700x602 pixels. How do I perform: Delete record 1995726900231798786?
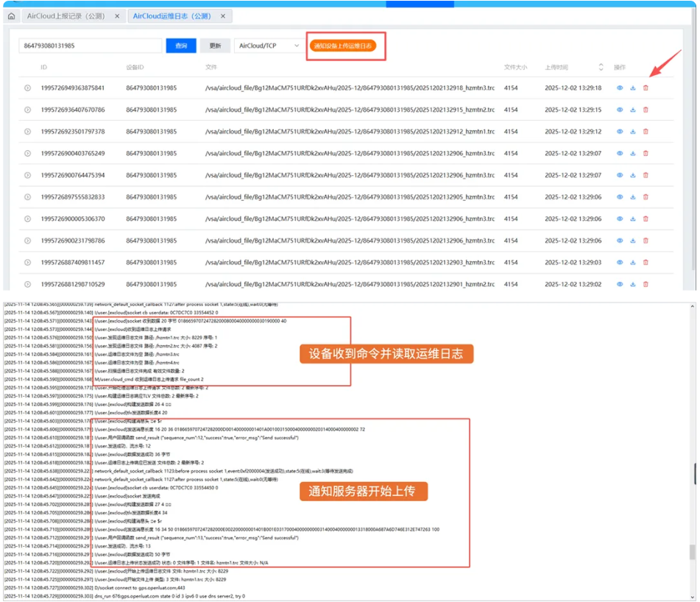(x=646, y=241)
